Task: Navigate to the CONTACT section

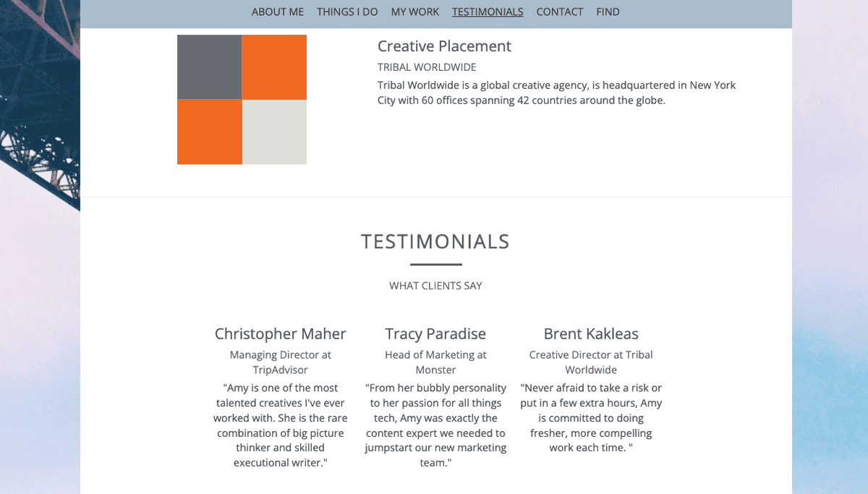Action: pos(560,12)
